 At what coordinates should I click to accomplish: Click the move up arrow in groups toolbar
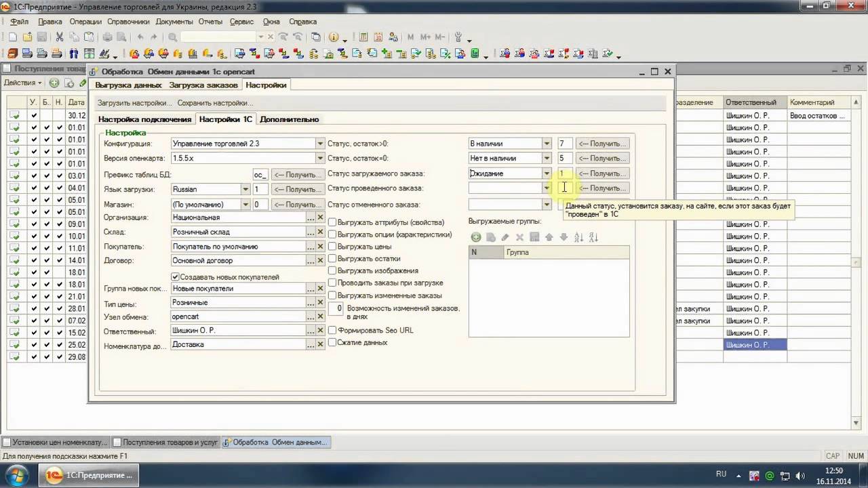pos(549,237)
